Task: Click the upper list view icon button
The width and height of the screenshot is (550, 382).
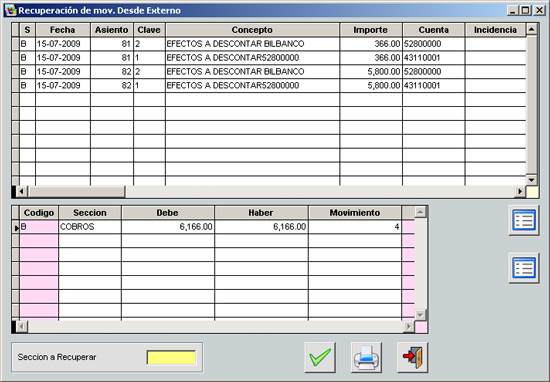Action: (x=524, y=220)
